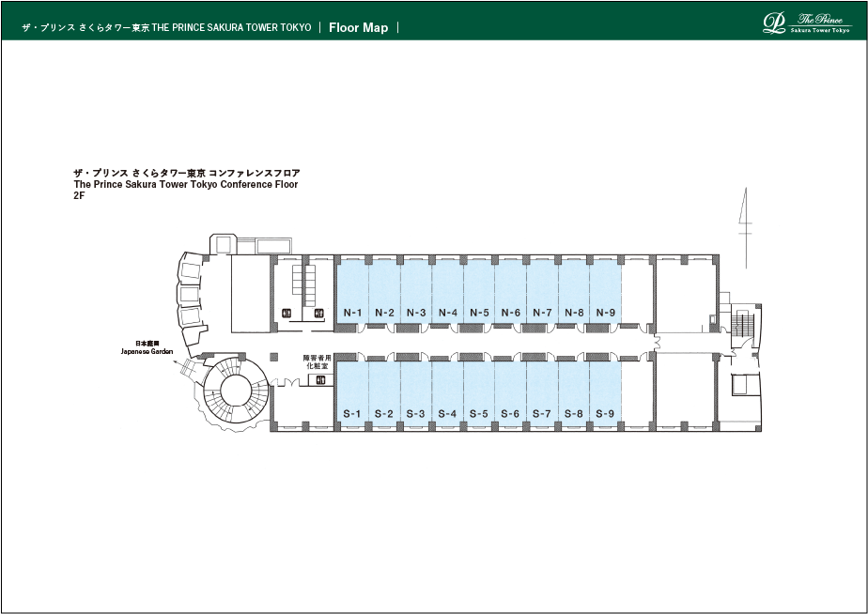868x614 pixels.
Task: Click the accessible restroom Japanese label
Action: point(316,362)
